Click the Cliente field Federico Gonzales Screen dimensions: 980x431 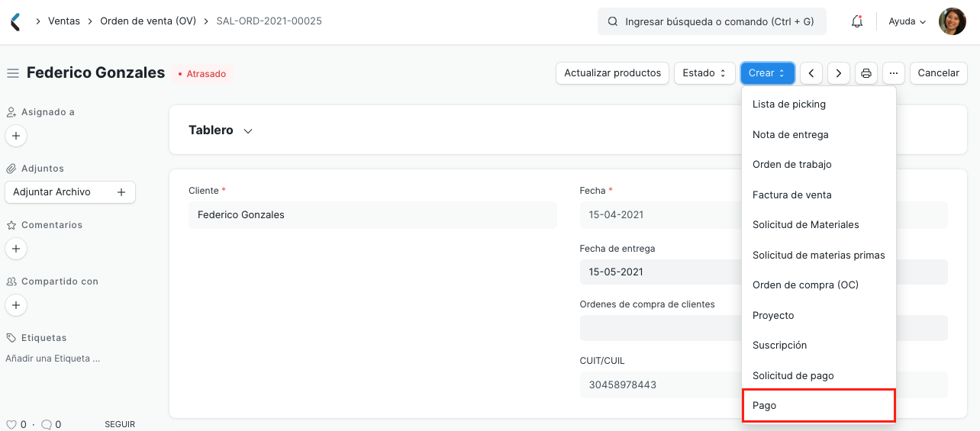click(x=372, y=215)
